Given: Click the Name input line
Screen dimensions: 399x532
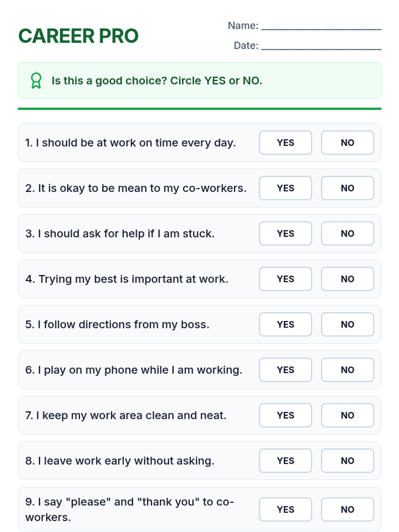Looking at the screenshot, I should [x=321, y=26].
